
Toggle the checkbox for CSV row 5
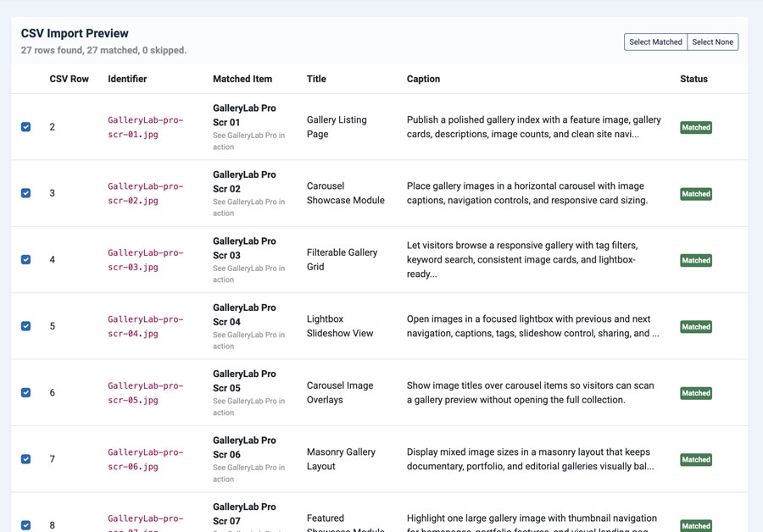(25, 326)
